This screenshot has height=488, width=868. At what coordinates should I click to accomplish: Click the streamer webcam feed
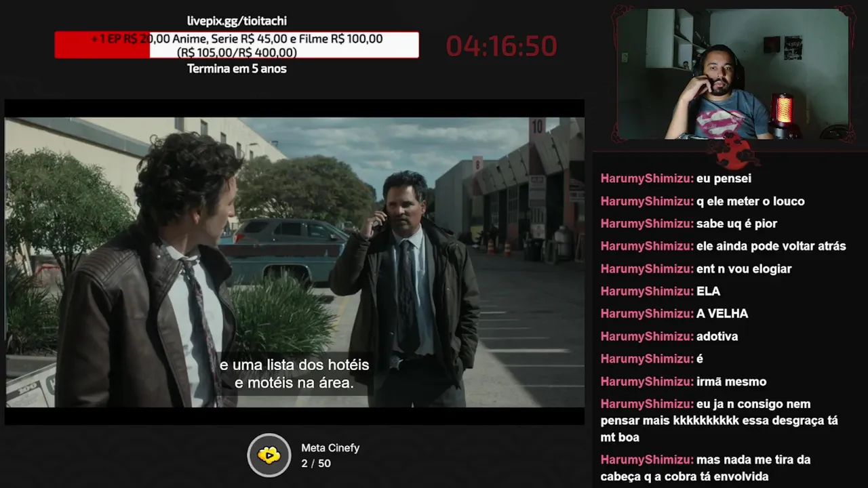(733, 74)
